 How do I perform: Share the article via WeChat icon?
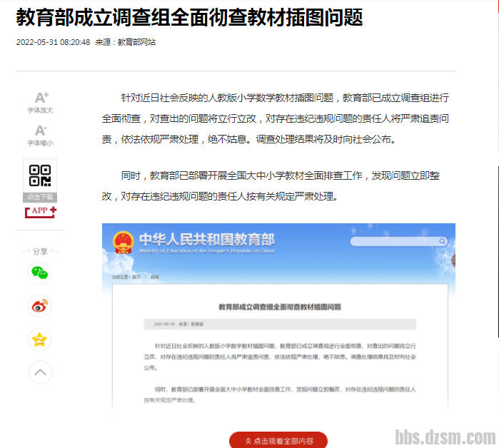click(x=40, y=273)
